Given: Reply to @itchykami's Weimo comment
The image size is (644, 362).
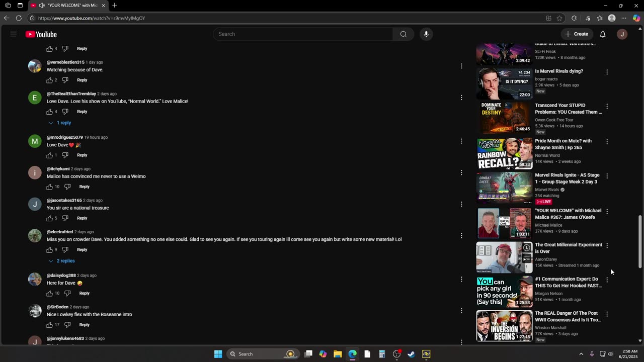Looking at the screenshot, I should coord(84,187).
